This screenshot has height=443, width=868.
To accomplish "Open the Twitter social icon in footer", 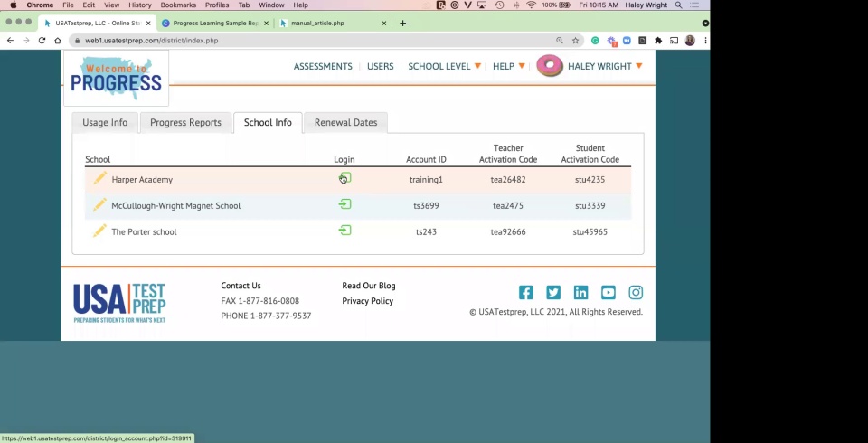I will coord(553,292).
